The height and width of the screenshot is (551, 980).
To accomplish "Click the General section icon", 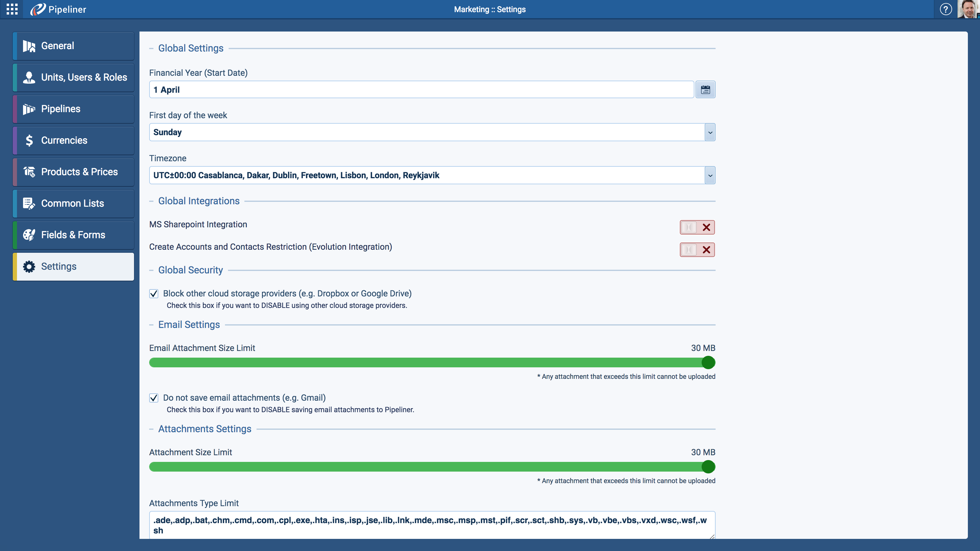I will (29, 46).
